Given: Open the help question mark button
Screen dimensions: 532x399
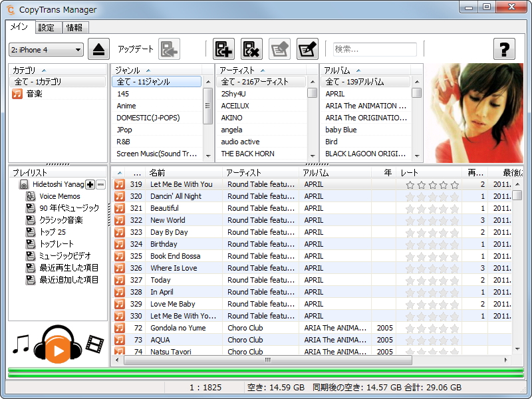Looking at the screenshot, I should 504,49.
